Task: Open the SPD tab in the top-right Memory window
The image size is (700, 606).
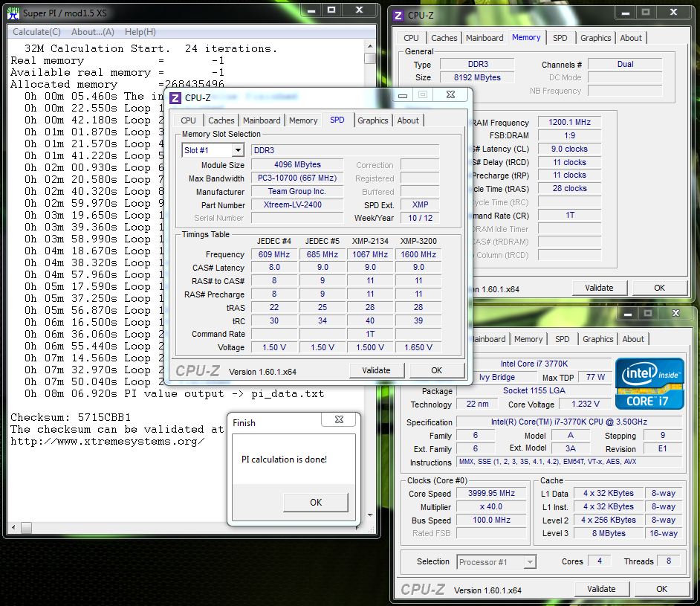Action: tap(560, 38)
